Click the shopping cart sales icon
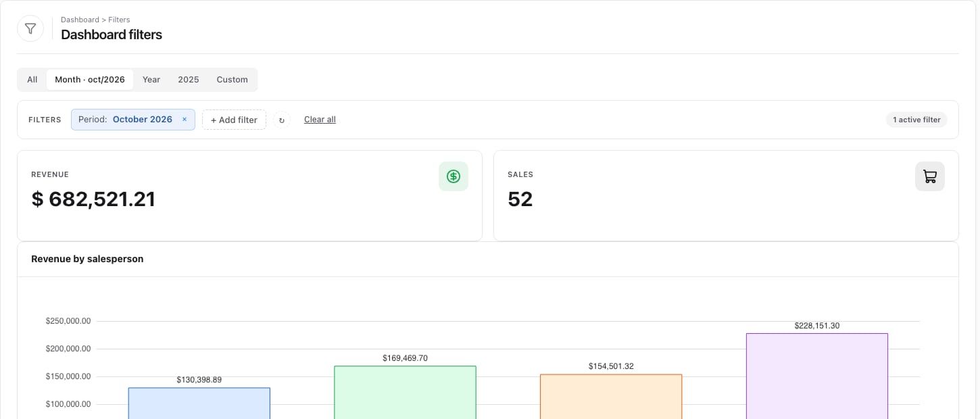 pos(930,176)
